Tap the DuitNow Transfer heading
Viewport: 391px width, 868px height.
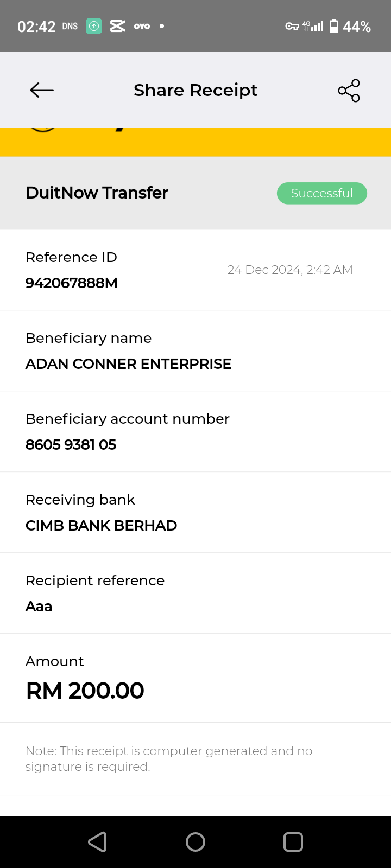tap(97, 193)
